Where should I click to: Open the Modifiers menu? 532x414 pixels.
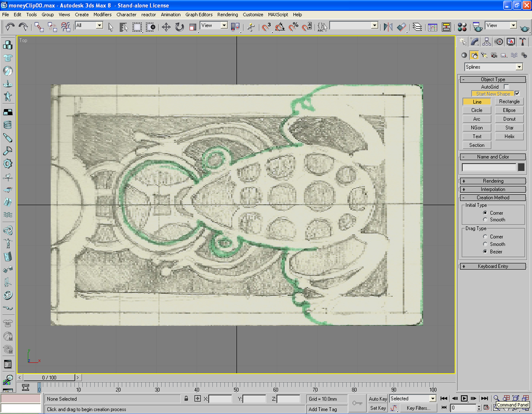102,15
